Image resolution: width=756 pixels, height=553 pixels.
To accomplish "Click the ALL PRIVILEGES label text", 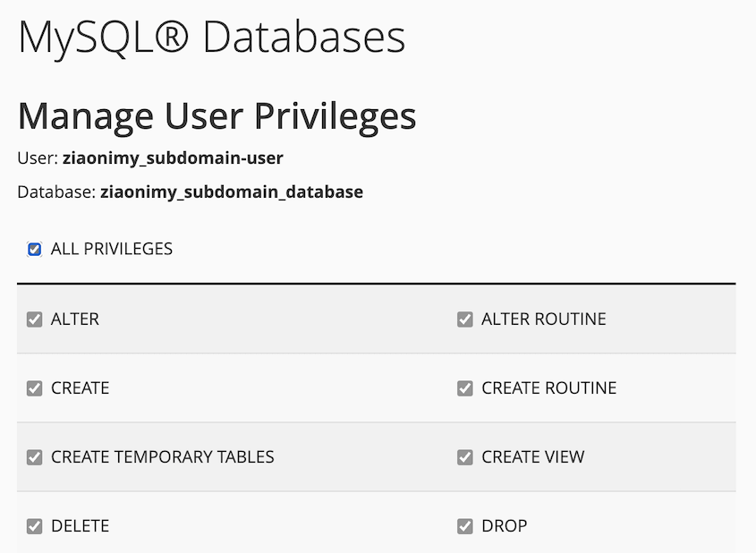I will pos(112,250).
